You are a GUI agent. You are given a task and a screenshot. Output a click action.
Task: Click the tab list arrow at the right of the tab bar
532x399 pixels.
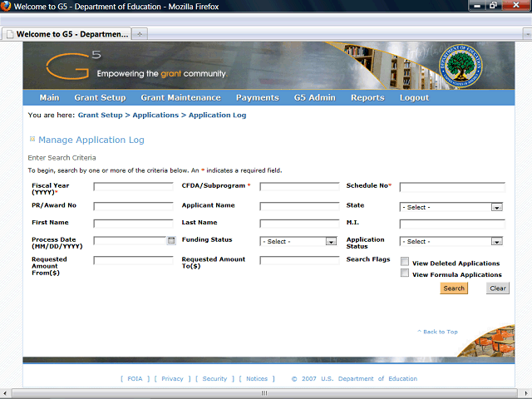click(x=528, y=34)
